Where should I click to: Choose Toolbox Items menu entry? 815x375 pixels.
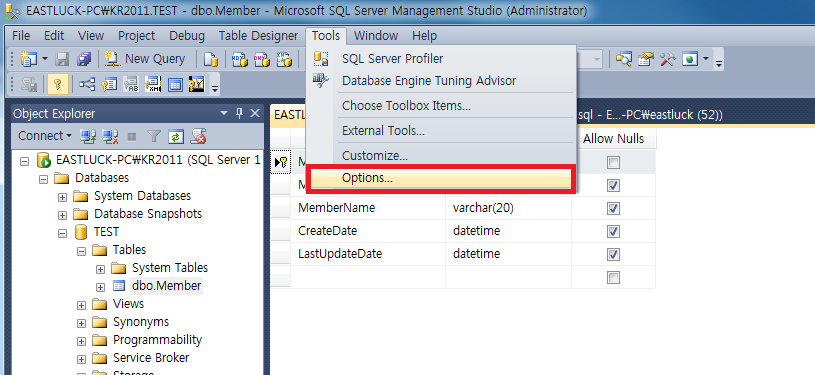pyautogui.click(x=441, y=106)
